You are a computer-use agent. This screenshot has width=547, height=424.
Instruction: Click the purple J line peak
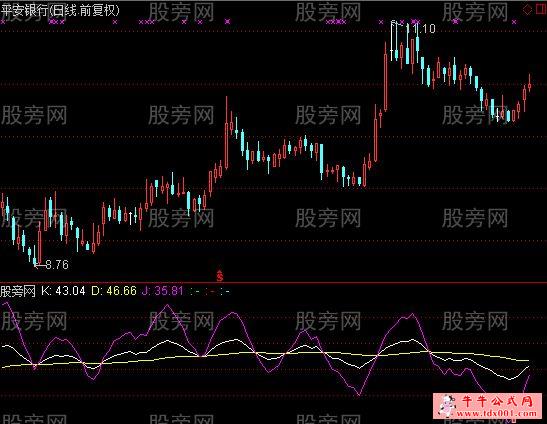point(167,305)
